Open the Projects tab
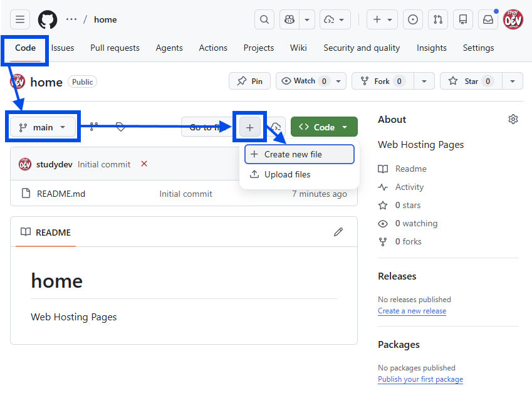532x393 pixels. coord(259,48)
